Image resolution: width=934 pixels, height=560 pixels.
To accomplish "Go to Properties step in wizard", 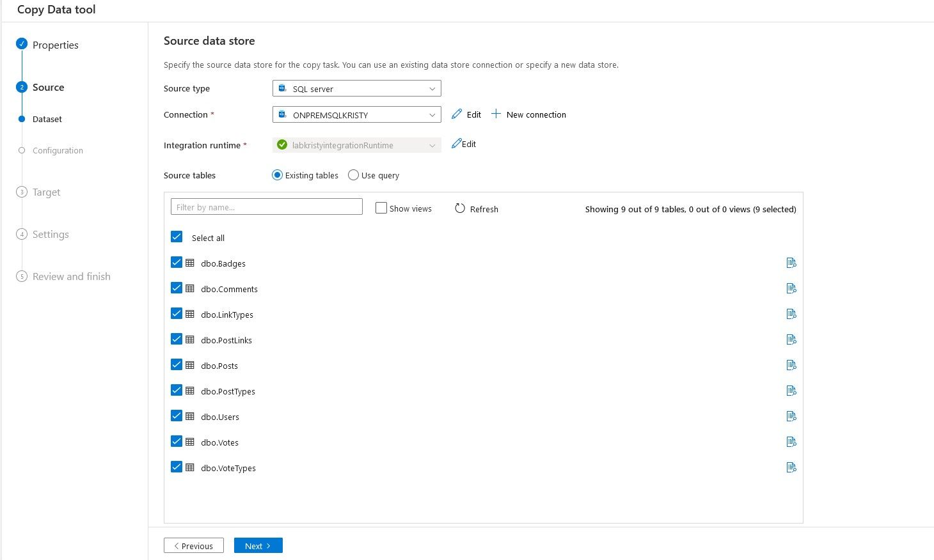I will point(55,45).
